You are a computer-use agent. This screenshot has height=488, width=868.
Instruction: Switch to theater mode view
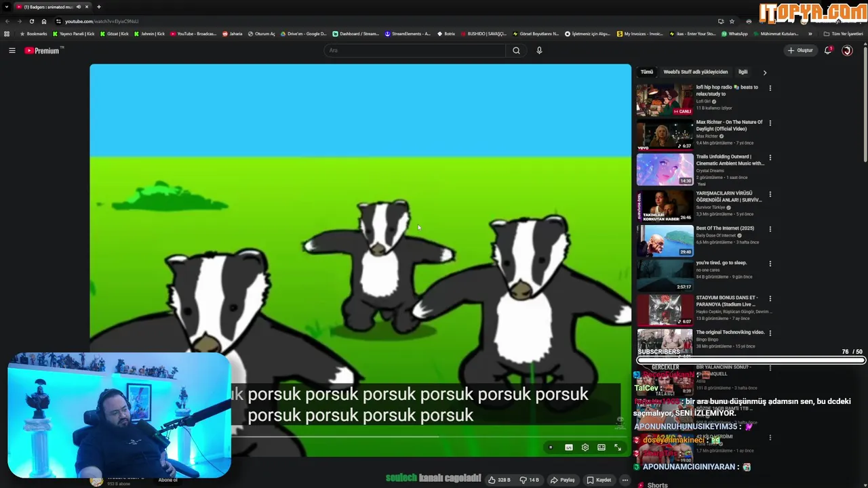601,447
